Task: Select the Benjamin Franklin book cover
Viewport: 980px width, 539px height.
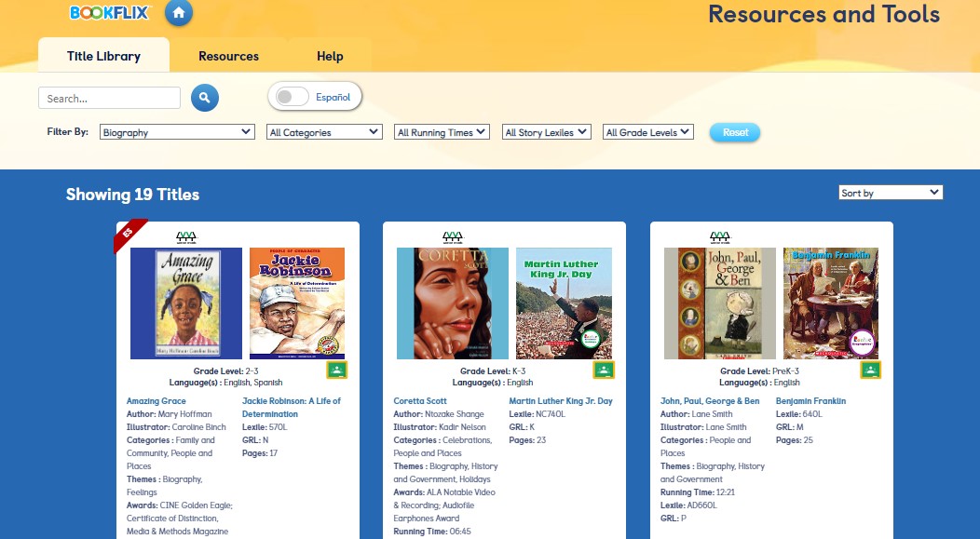Action: tap(831, 303)
